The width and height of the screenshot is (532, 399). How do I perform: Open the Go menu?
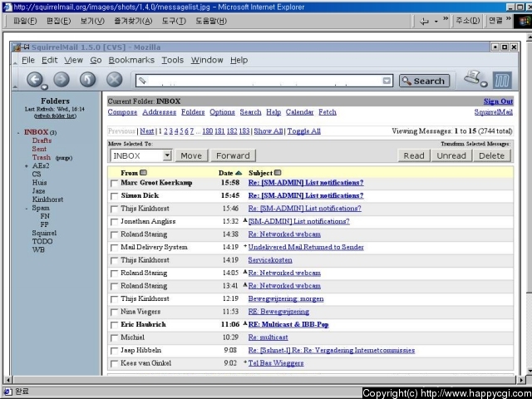click(x=96, y=60)
